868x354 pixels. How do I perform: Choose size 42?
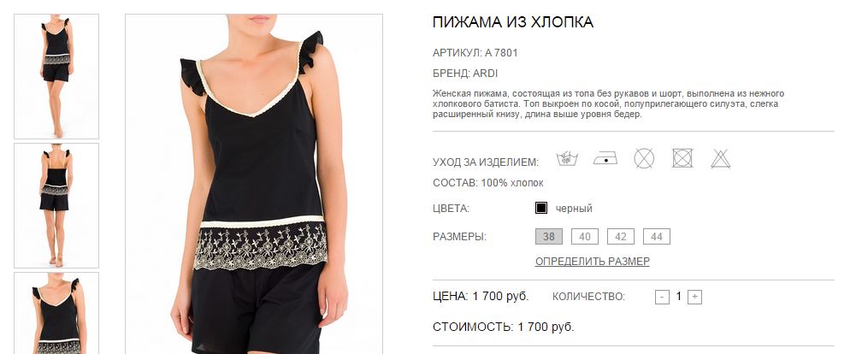click(621, 237)
